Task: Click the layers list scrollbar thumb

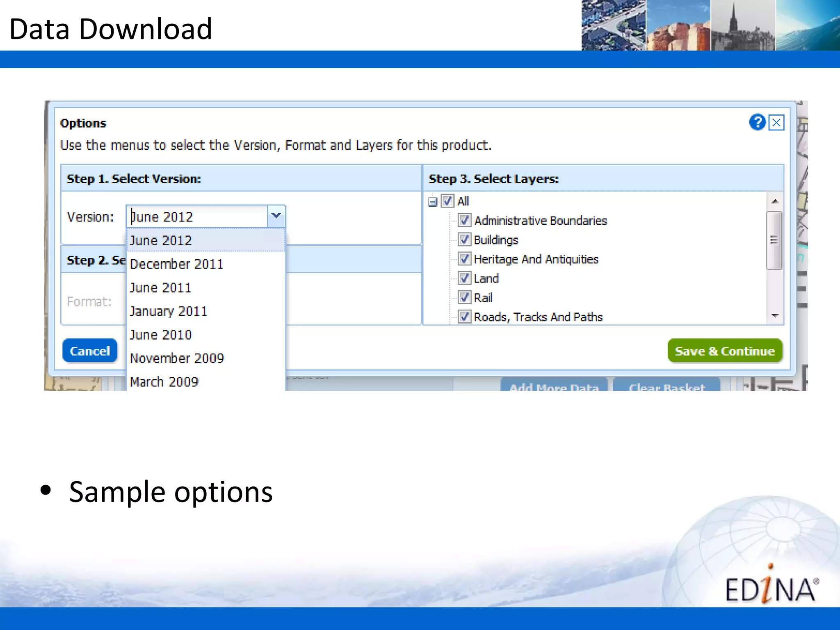Action: pos(774,240)
